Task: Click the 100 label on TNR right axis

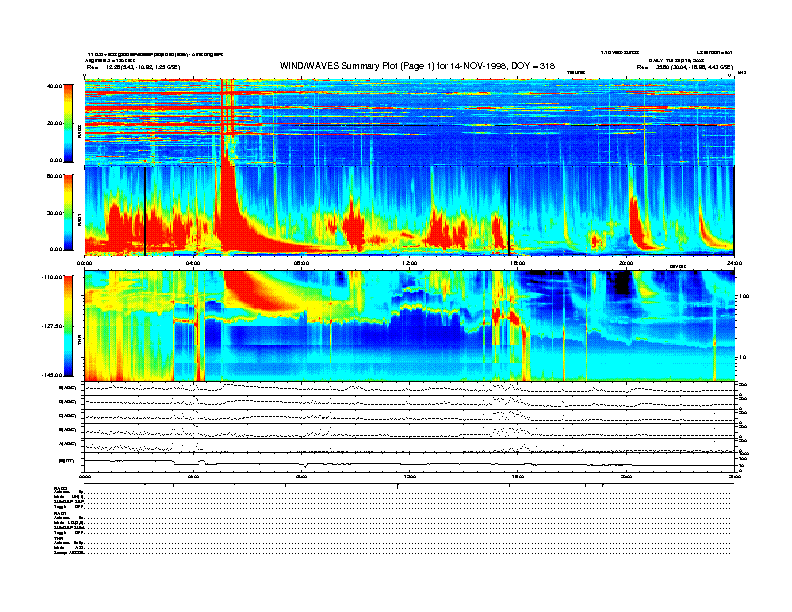Action: (743, 296)
